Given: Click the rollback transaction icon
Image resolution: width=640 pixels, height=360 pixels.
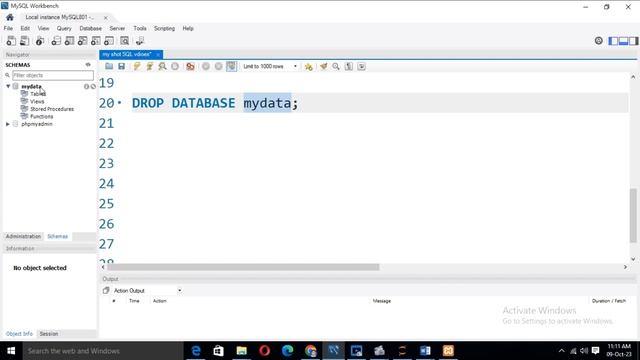Looking at the screenshot, I should click(x=218, y=66).
